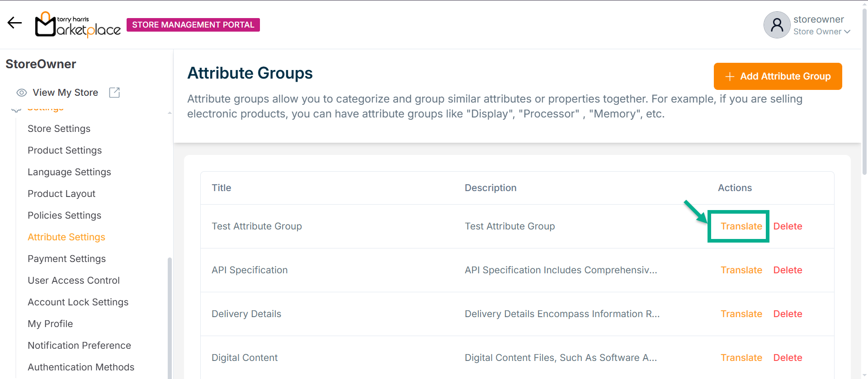Click Add Attribute Group button
The image size is (868, 379).
(778, 76)
